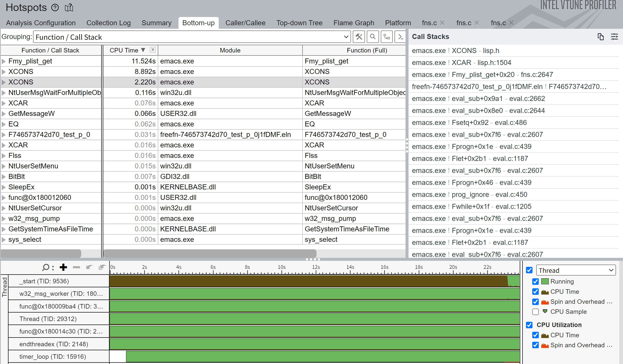Open the Thread dropdown in timeline legend
623x364 pixels.
point(576,270)
